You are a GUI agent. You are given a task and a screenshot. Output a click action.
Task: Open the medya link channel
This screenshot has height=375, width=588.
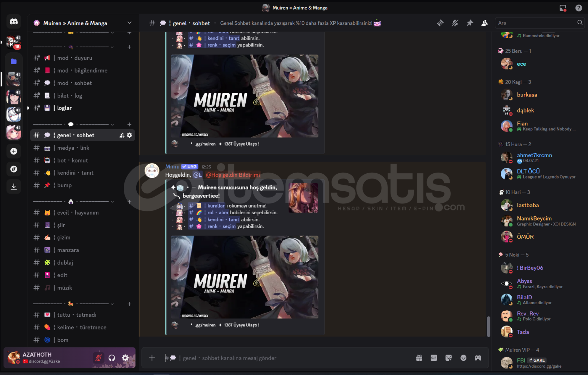tap(82, 148)
